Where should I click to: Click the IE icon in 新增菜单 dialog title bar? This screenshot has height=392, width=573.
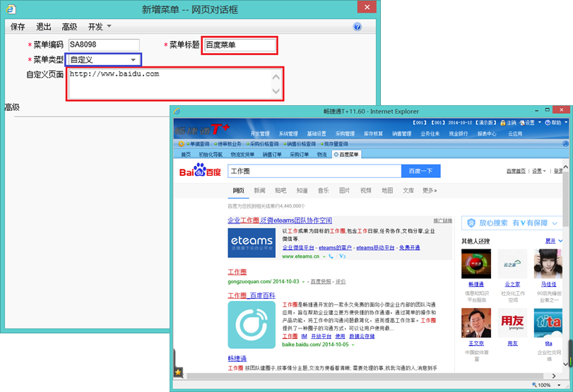pos(11,8)
